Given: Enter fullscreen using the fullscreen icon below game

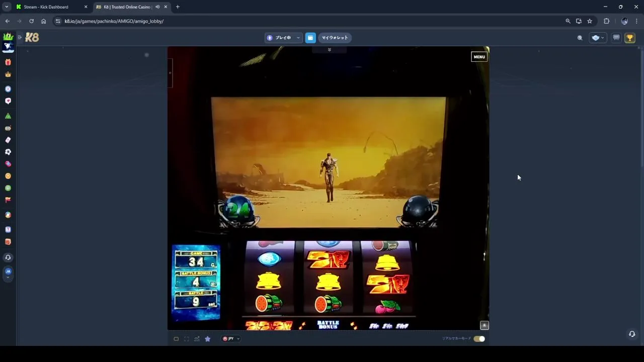Looking at the screenshot, I should click(186, 339).
